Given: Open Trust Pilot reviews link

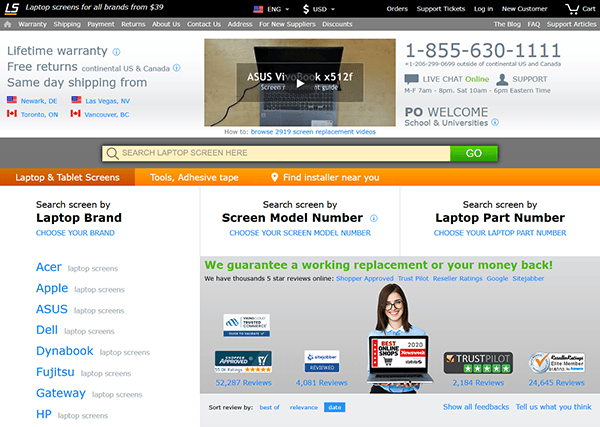Looking at the screenshot, I should pyautogui.click(x=413, y=279).
